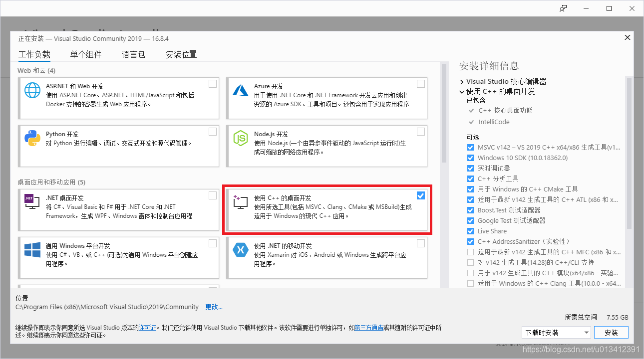
Task: Select the C++ 核心桌面功能 included item
Action: 505,111
